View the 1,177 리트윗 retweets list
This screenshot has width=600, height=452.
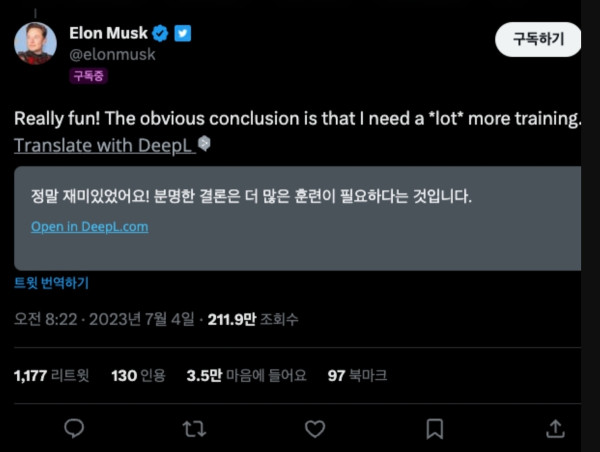[x=51, y=376]
